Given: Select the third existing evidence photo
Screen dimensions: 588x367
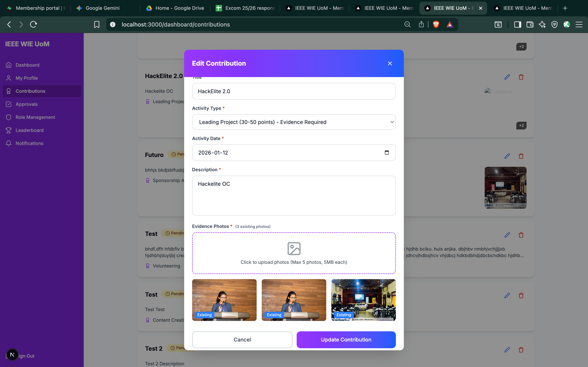Looking at the screenshot, I should [363, 300].
